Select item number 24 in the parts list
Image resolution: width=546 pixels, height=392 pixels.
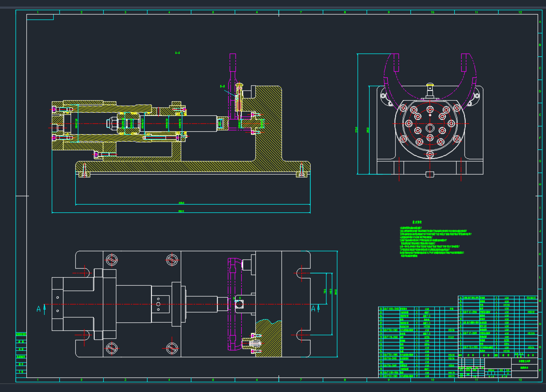[x=381, y=351]
